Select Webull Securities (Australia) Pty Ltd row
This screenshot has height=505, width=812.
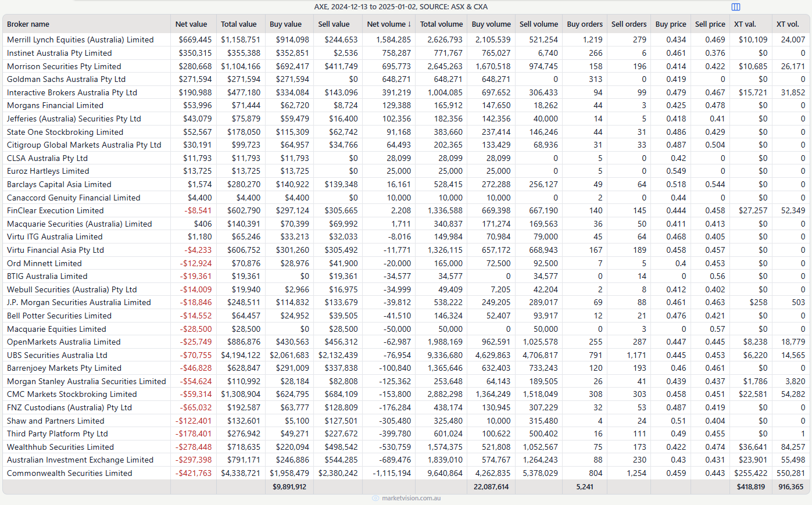(x=406, y=289)
